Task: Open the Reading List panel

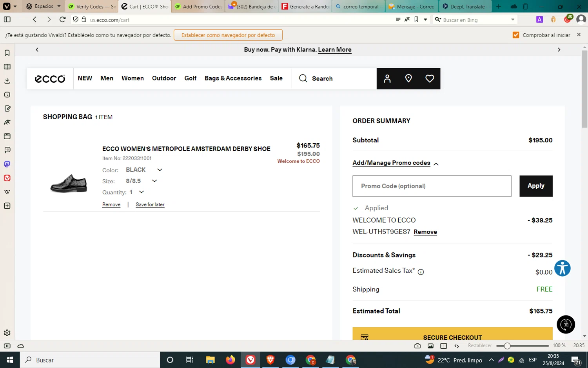Action: point(7,67)
